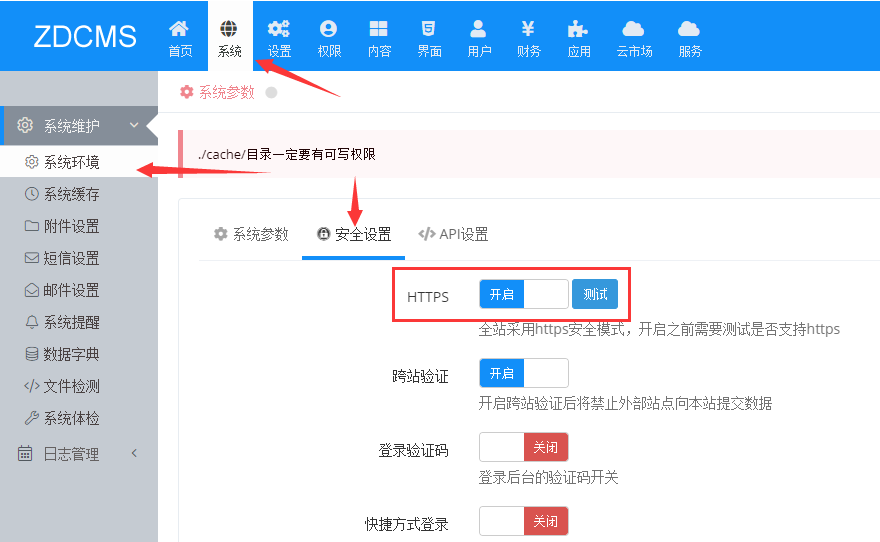Expand the 日志管理 menu chevron
This screenshot has width=880, height=542.
click(x=134, y=453)
